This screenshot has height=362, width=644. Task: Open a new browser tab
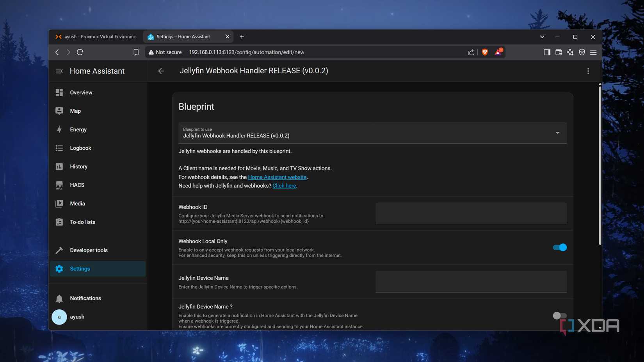pos(242,37)
